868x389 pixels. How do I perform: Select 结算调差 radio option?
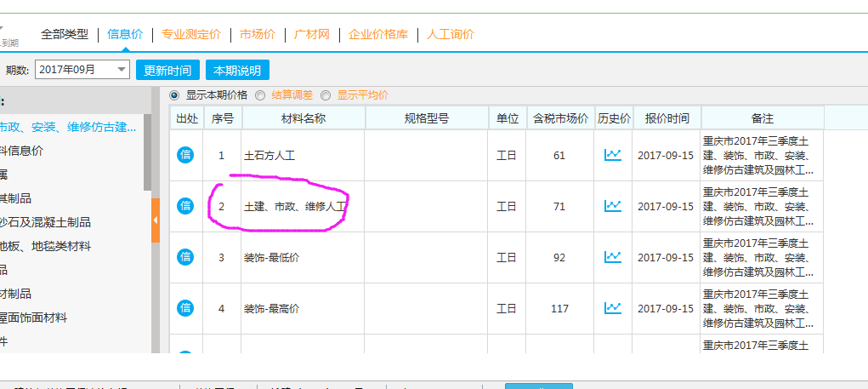(x=260, y=95)
